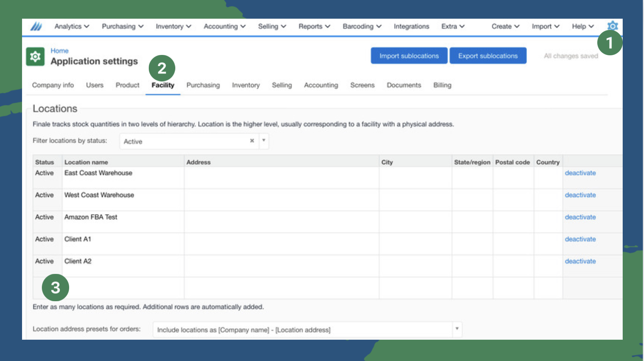Image resolution: width=644 pixels, height=361 pixels.
Task: Select the Client A2 name cell
Action: pyautogui.click(x=123, y=266)
